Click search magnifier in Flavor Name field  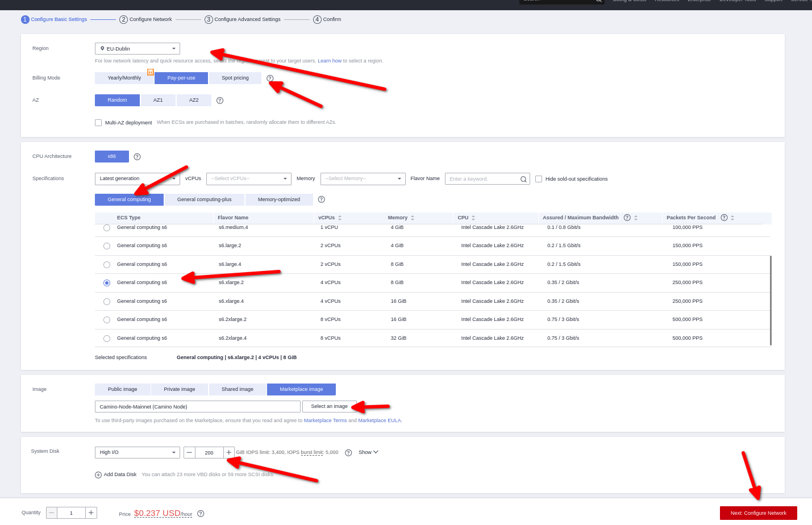(523, 180)
